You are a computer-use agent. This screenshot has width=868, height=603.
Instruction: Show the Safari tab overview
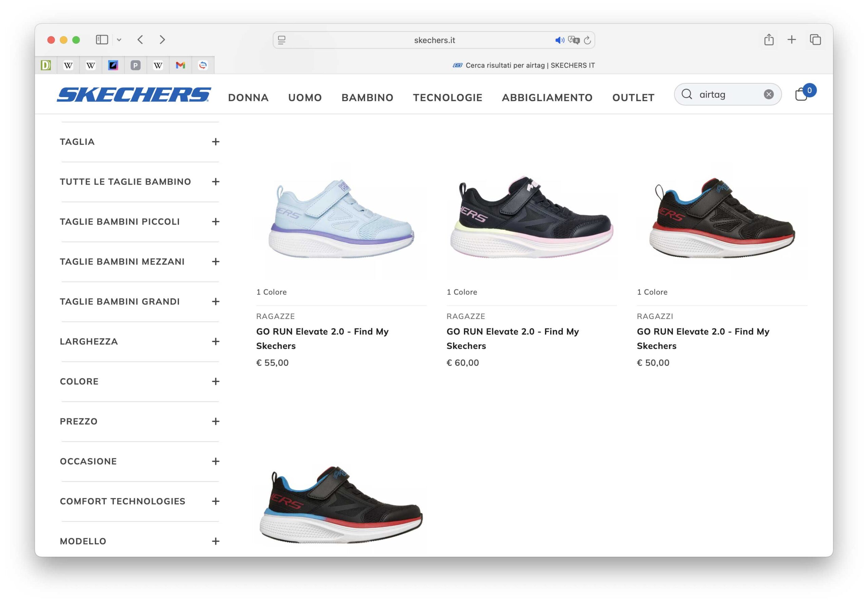tap(815, 40)
